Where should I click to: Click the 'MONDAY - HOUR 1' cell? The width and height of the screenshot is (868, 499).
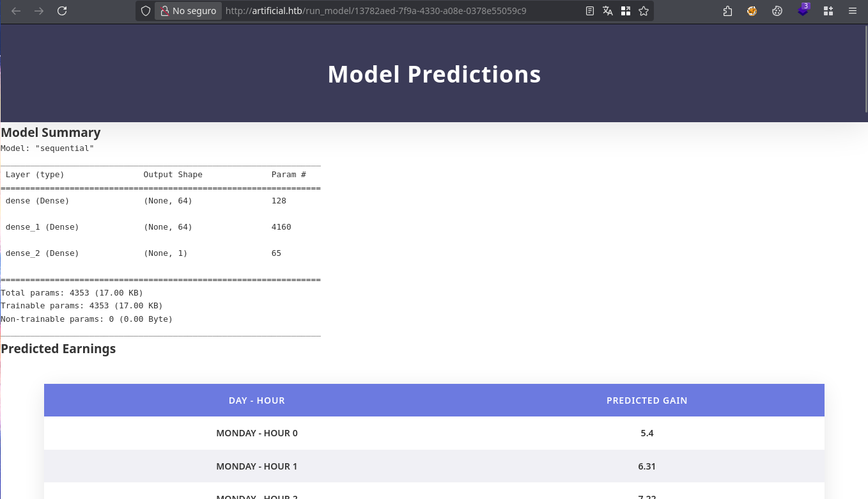(x=257, y=466)
